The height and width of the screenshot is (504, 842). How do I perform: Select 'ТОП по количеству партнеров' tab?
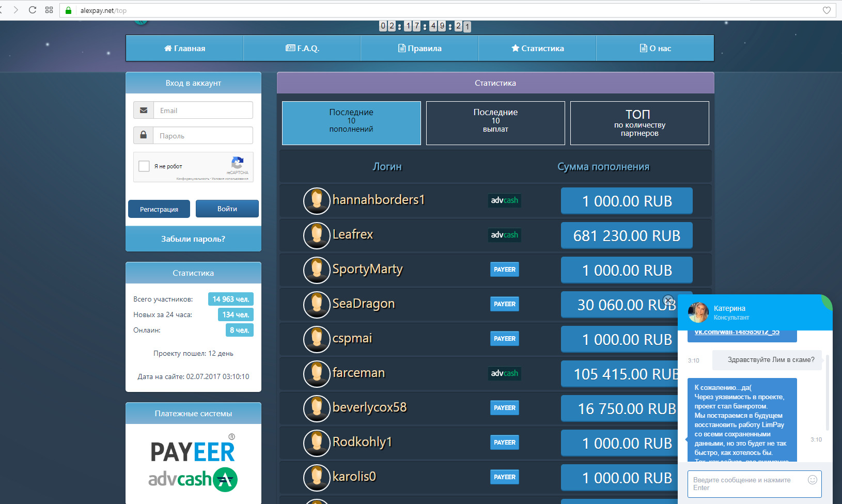640,123
